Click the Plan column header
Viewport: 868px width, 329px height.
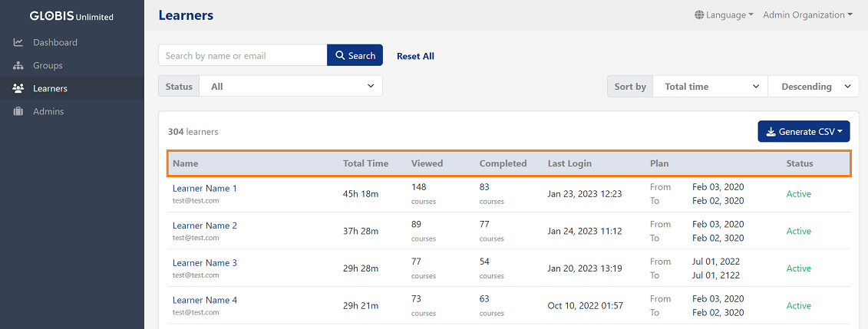(659, 163)
